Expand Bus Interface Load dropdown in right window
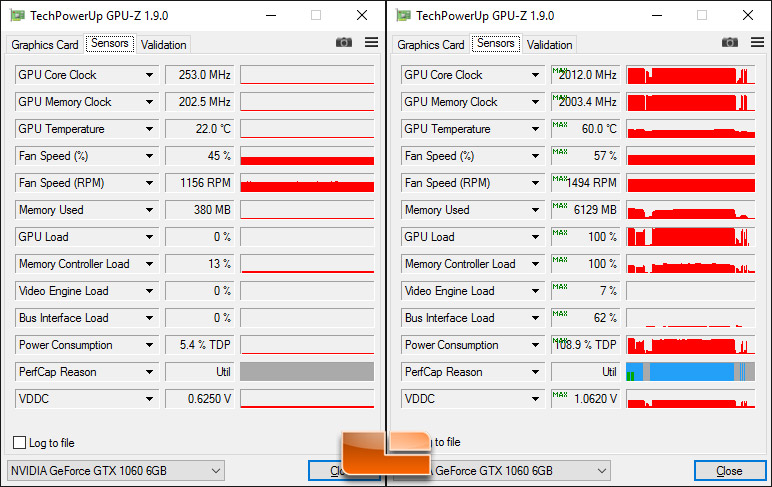This screenshot has width=772, height=487. (535, 318)
